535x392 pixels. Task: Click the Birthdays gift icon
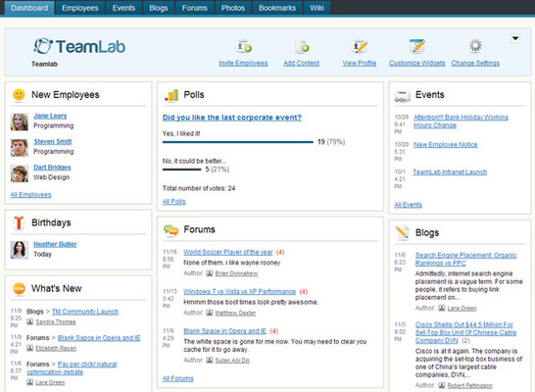tap(19, 222)
